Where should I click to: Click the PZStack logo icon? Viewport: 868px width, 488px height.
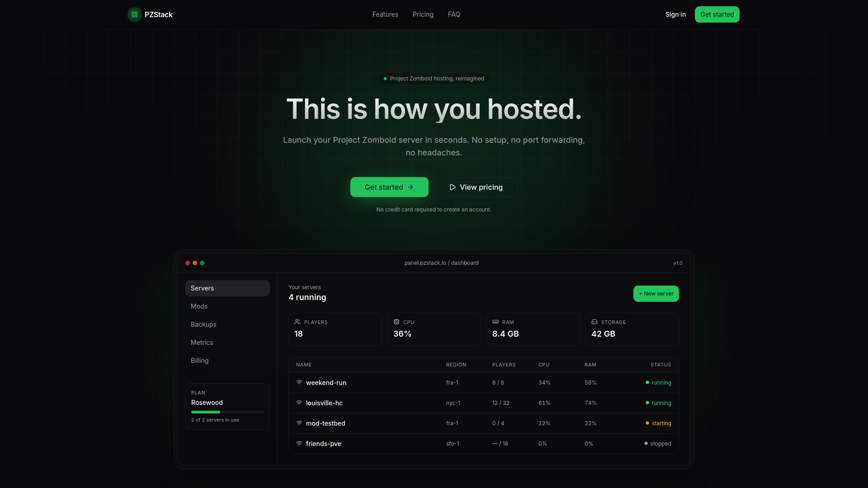pyautogui.click(x=134, y=14)
